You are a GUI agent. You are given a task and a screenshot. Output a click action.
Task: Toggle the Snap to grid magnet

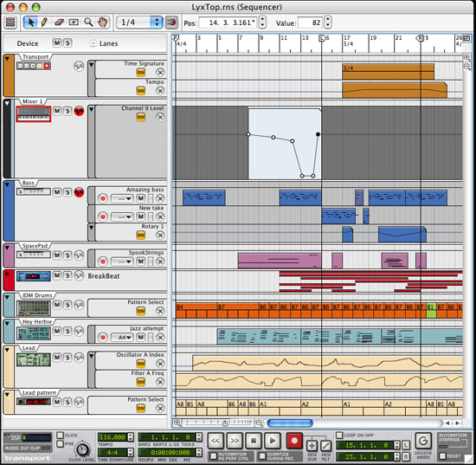(x=171, y=23)
